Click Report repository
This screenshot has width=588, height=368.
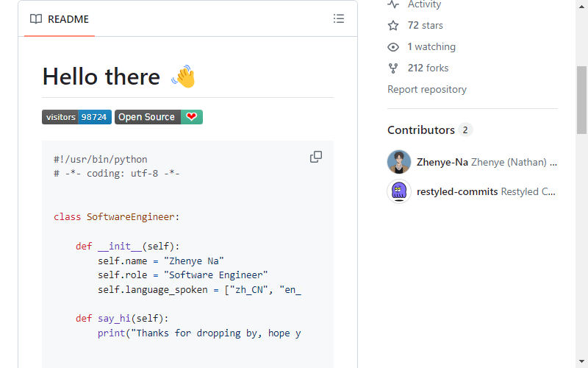(x=427, y=89)
